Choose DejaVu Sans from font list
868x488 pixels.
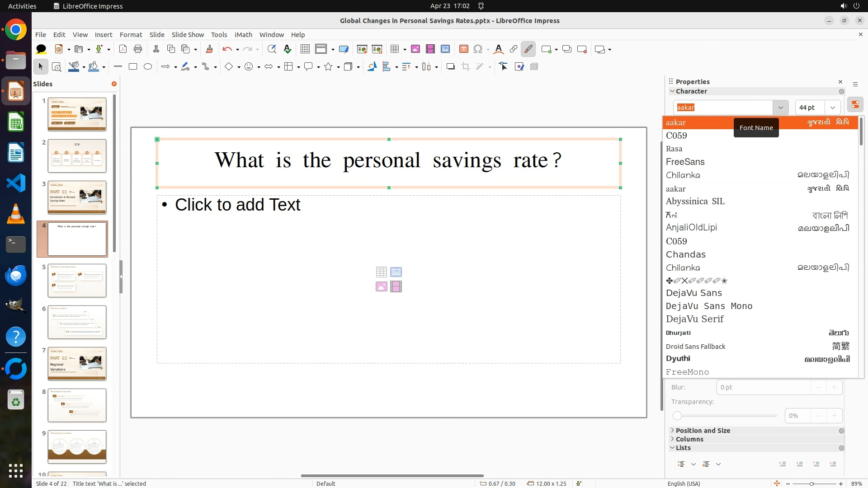tap(693, 293)
